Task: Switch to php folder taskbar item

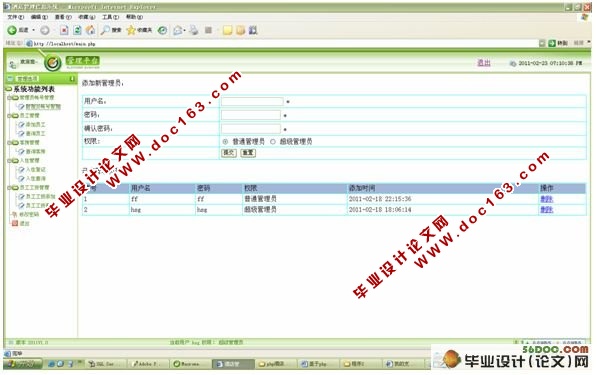Action: [275, 364]
